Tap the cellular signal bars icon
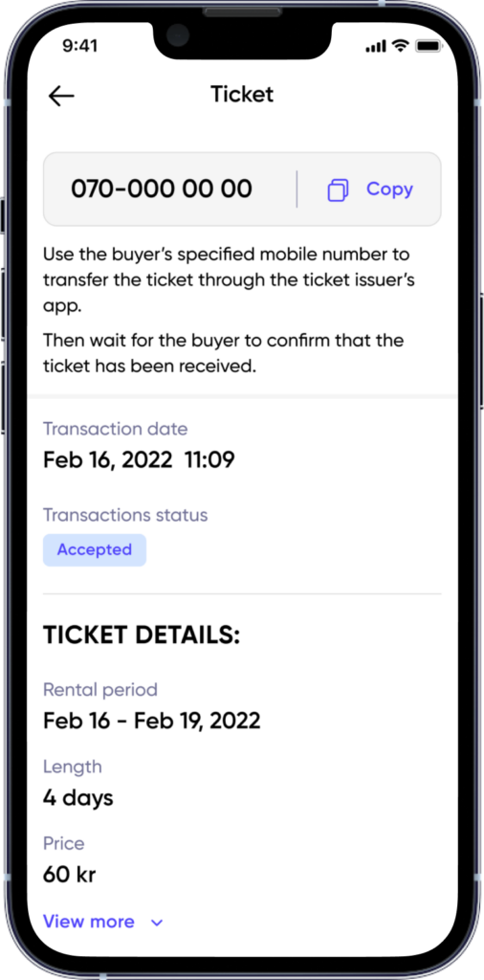 (375, 46)
